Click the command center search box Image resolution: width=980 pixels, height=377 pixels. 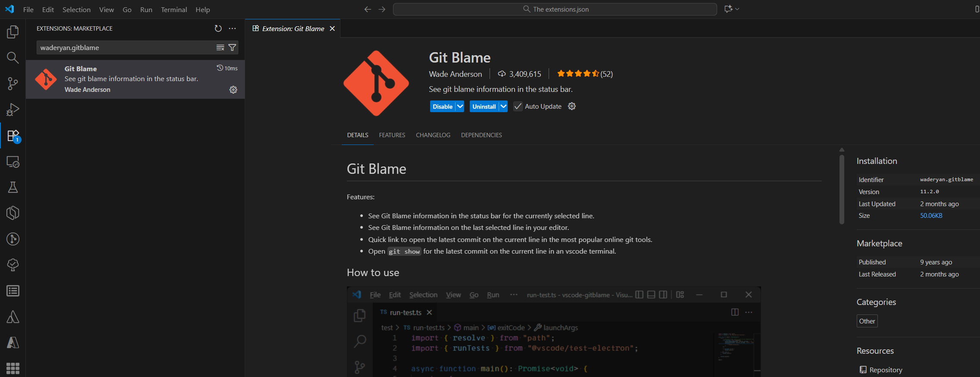point(555,9)
